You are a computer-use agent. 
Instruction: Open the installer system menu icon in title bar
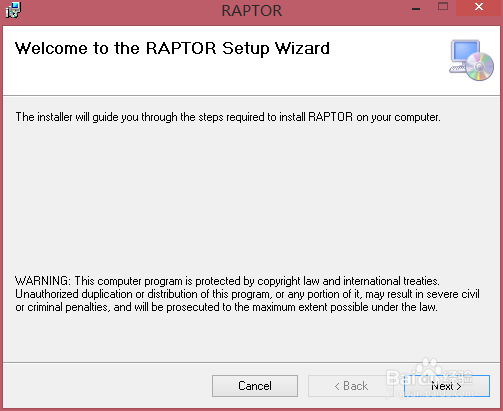pos(13,10)
